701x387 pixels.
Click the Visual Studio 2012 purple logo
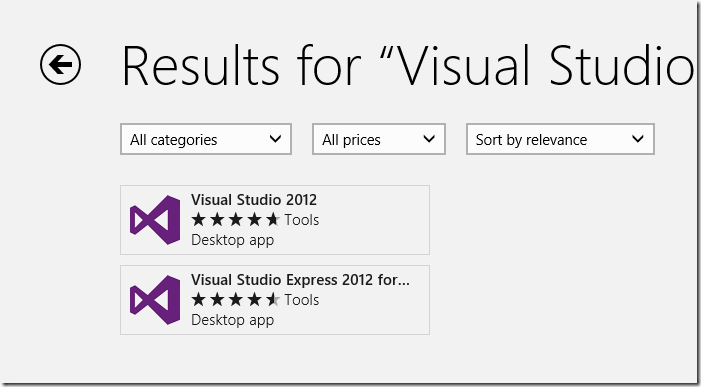155,220
